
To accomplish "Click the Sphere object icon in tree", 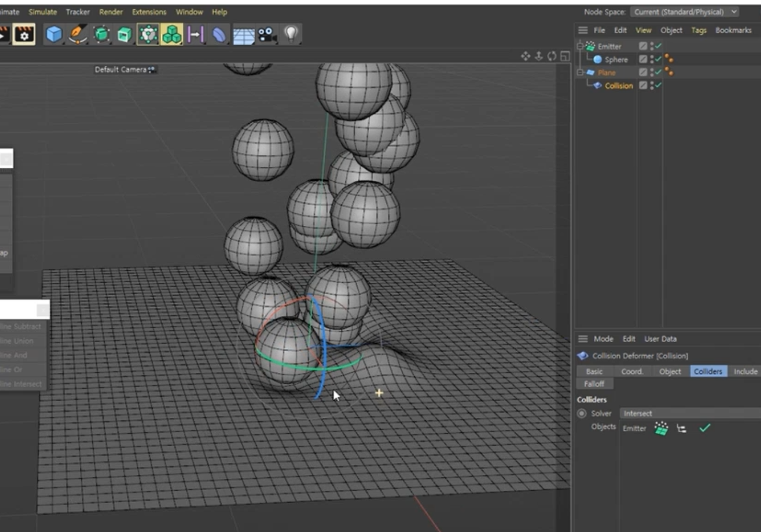I will (598, 60).
